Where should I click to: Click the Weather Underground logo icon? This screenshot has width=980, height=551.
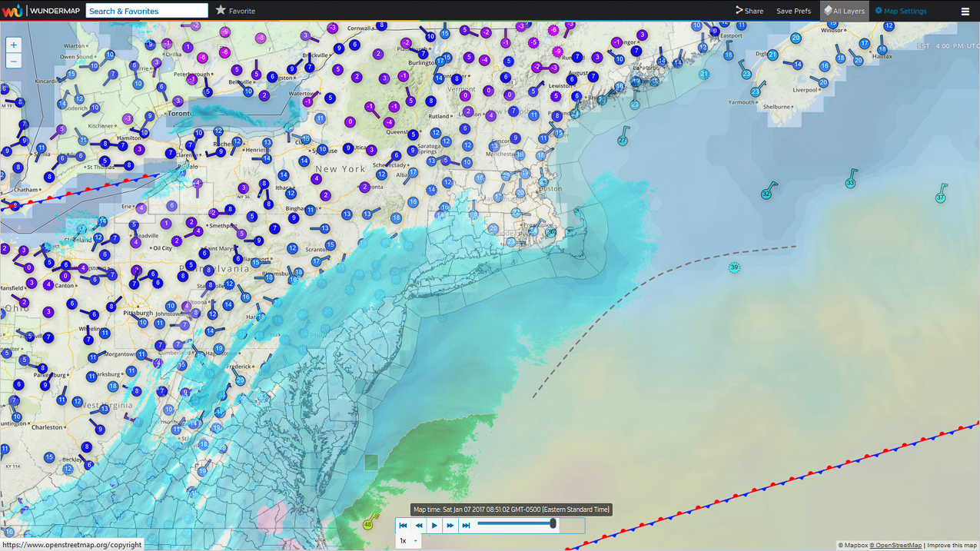pyautogui.click(x=12, y=10)
